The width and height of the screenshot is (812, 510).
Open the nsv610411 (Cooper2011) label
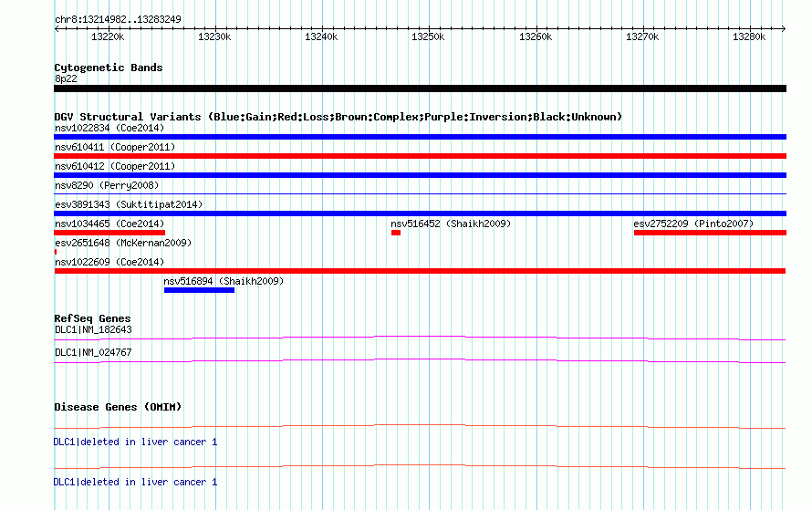pos(115,147)
